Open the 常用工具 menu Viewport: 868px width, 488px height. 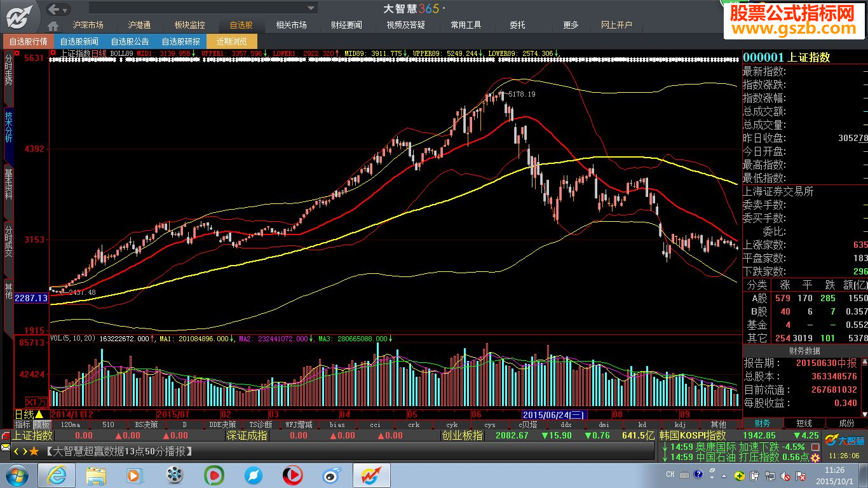click(x=466, y=25)
